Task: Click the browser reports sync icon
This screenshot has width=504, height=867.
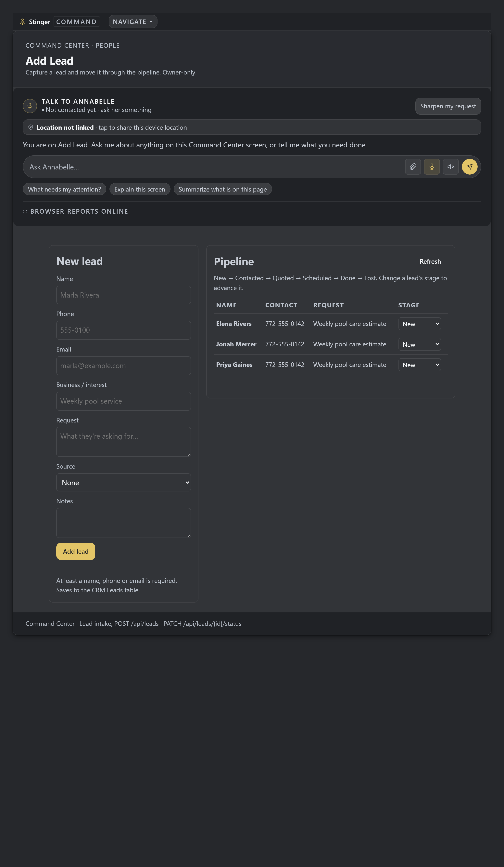Action: click(25, 211)
